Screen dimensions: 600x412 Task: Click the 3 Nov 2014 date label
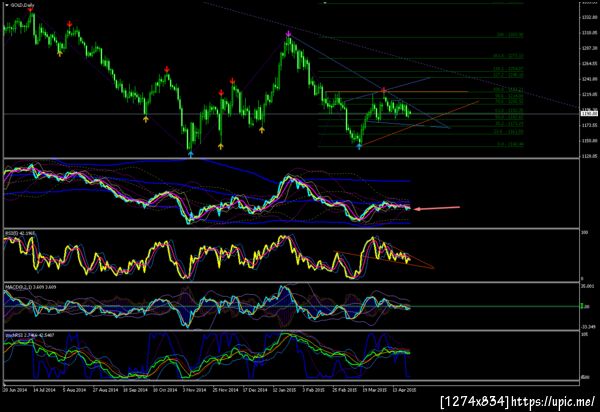click(194, 390)
